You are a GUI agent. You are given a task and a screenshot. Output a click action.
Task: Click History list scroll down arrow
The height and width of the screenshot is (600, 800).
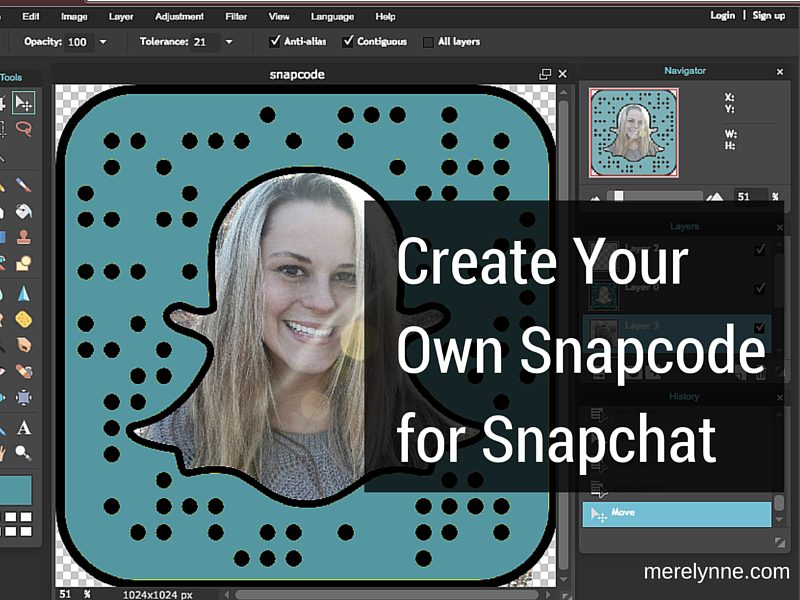(x=779, y=519)
